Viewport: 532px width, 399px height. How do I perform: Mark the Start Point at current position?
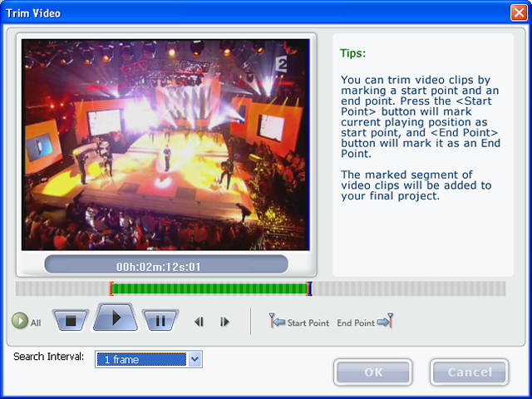pos(299,323)
